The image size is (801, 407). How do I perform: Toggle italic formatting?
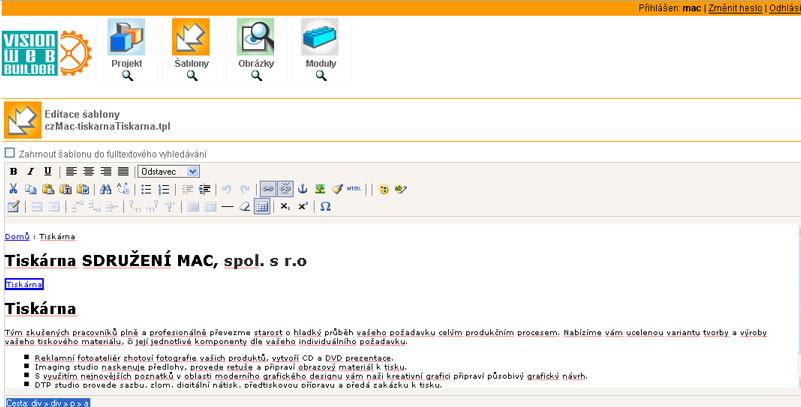pos(30,172)
